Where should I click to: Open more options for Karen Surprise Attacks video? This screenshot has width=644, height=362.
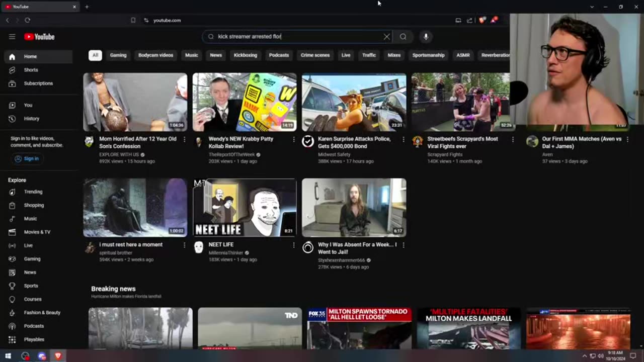click(x=403, y=139)
